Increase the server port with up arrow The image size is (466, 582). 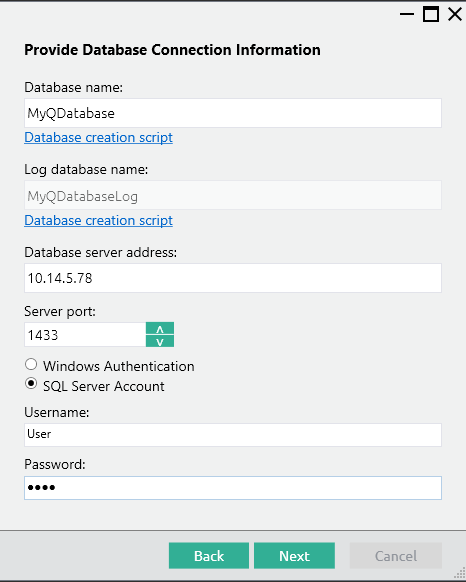coord(160,328)
